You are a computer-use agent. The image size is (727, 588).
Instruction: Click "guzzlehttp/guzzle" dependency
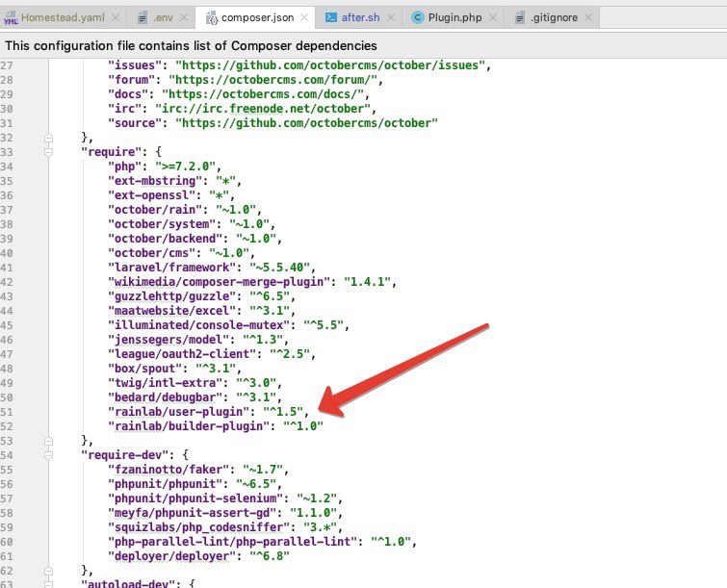pyautogui.click(x=172, y=296)
